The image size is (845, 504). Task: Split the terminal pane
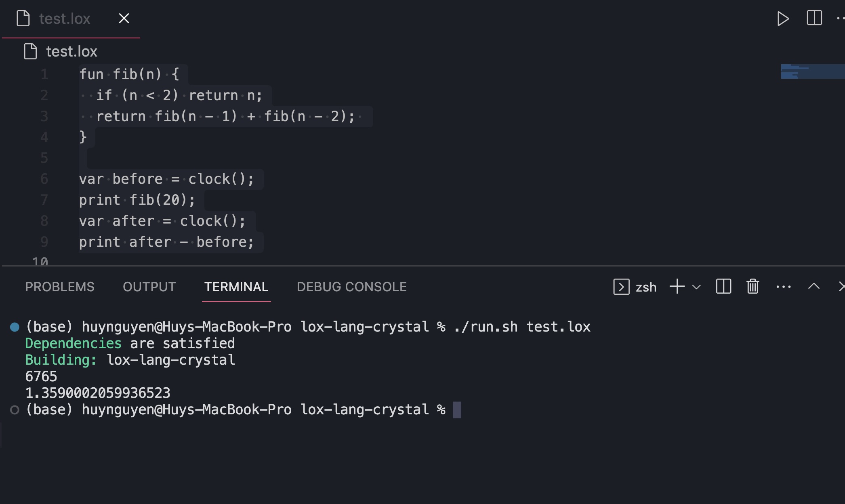click(723, 287)
